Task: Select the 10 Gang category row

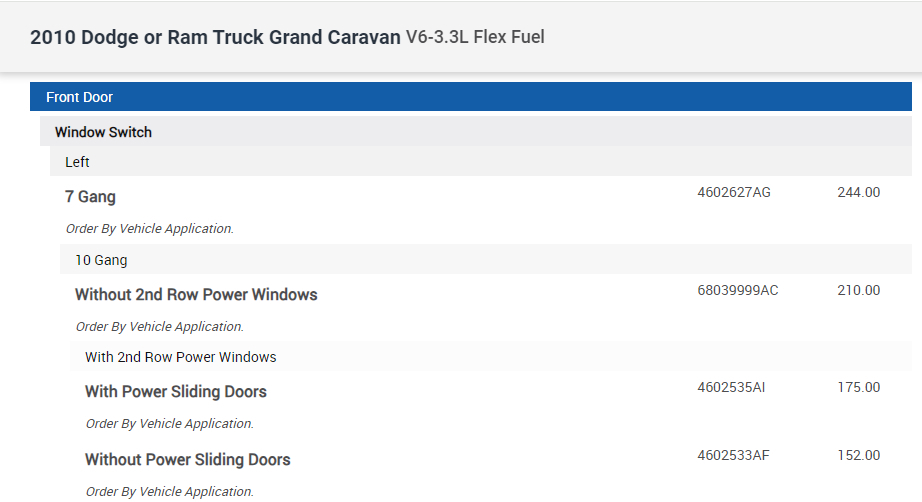Action: click(x=101, y=260)
